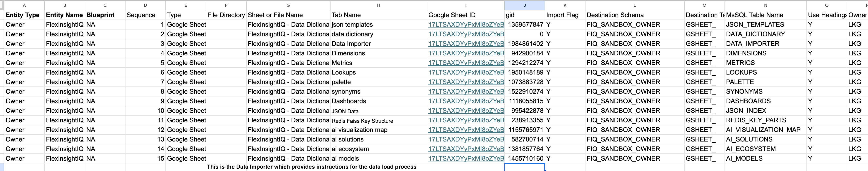Select the AI_MODELS table name cell
Viewport: 868px width, 171px height.
tap(765, 159)
